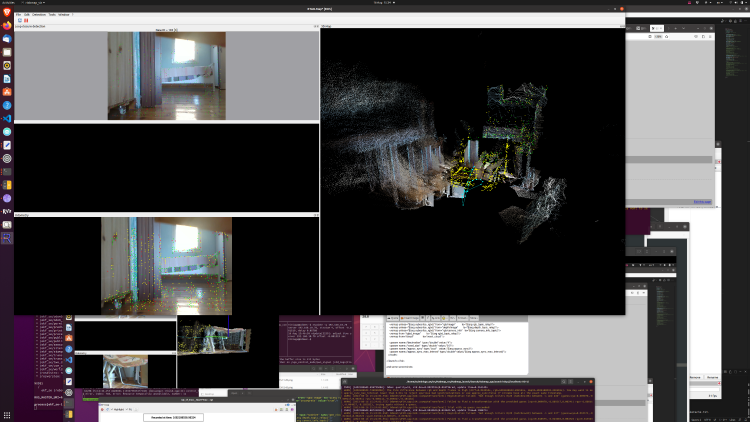Viewport: 750px width, 422px height.
Task: Open the Files manager dock icon
Action: tap(7, 52)
